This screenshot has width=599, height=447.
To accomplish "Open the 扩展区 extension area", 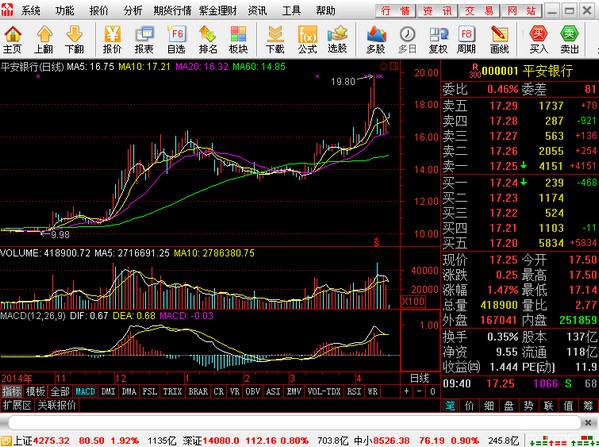I will point(17,405).
